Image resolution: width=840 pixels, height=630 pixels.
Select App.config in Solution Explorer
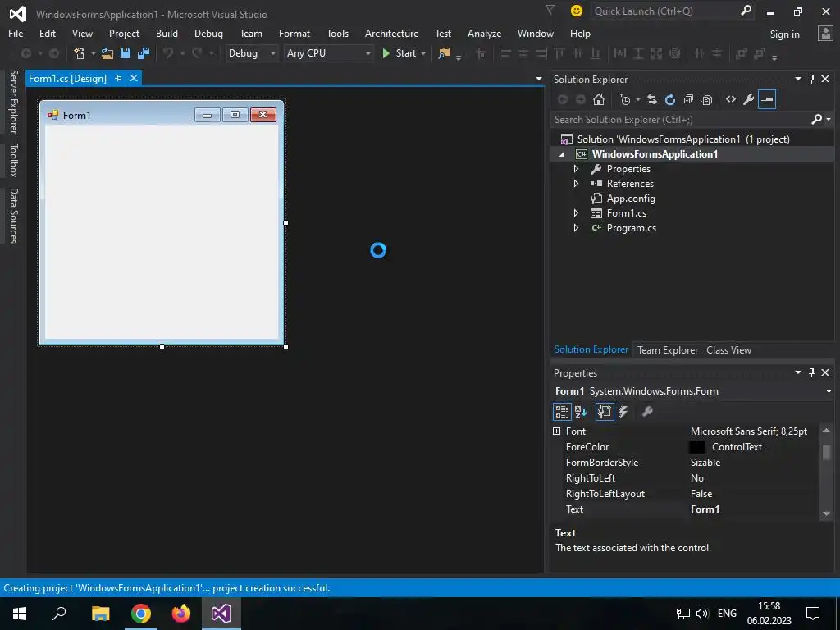[x=631, y=199]
